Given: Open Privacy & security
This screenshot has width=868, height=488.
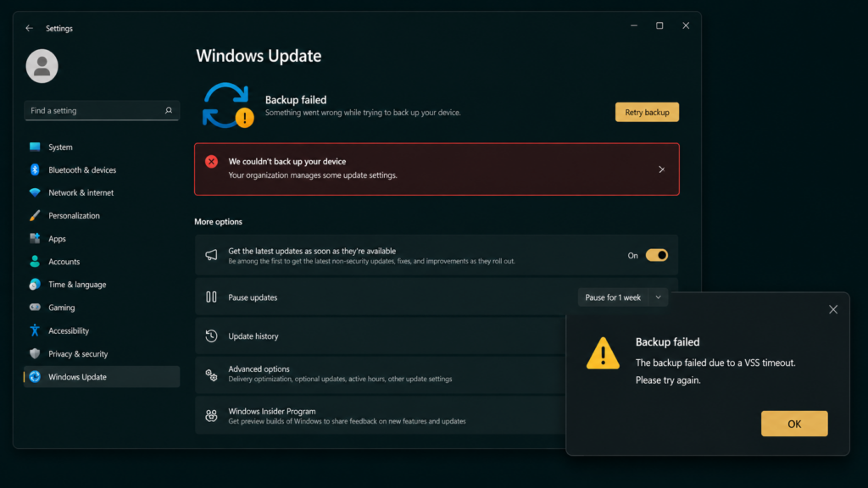Looking at the screenshot, I should 102,353.
